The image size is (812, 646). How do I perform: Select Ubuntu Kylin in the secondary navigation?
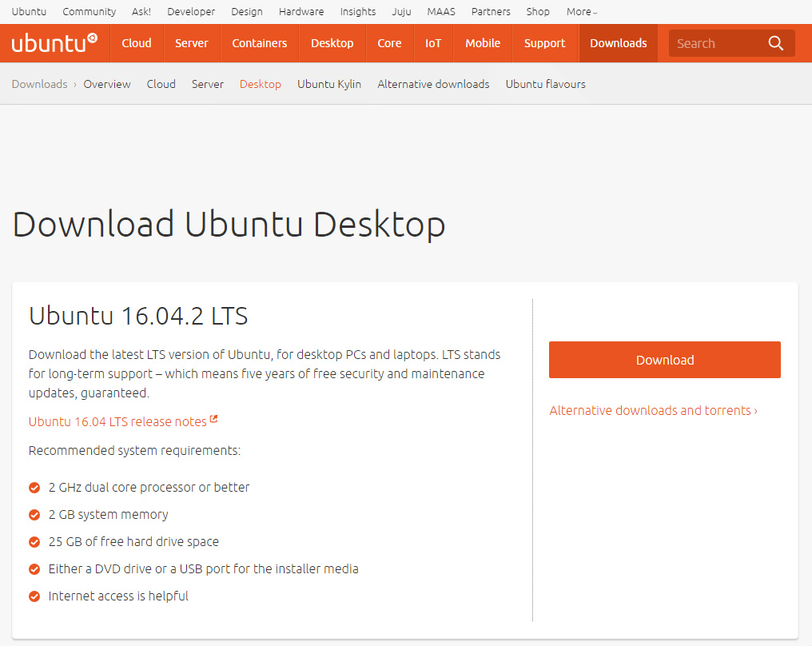328,84
